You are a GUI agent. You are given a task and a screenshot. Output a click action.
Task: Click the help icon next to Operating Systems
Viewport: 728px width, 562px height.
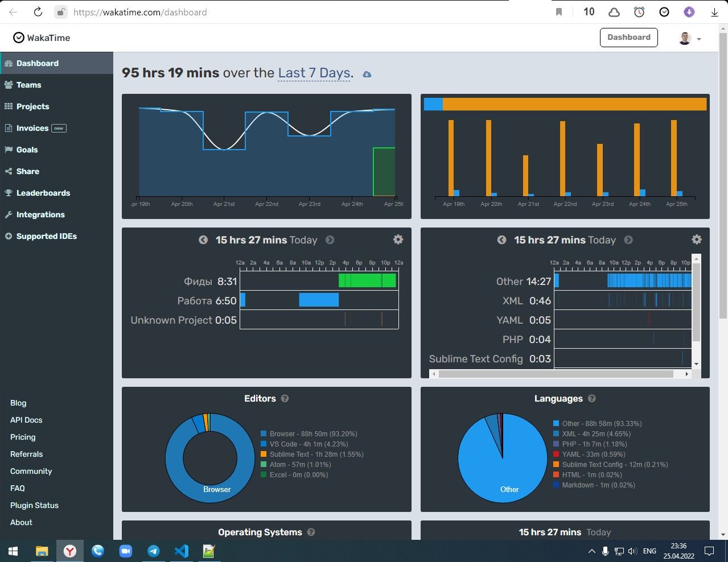pos(311,532)
